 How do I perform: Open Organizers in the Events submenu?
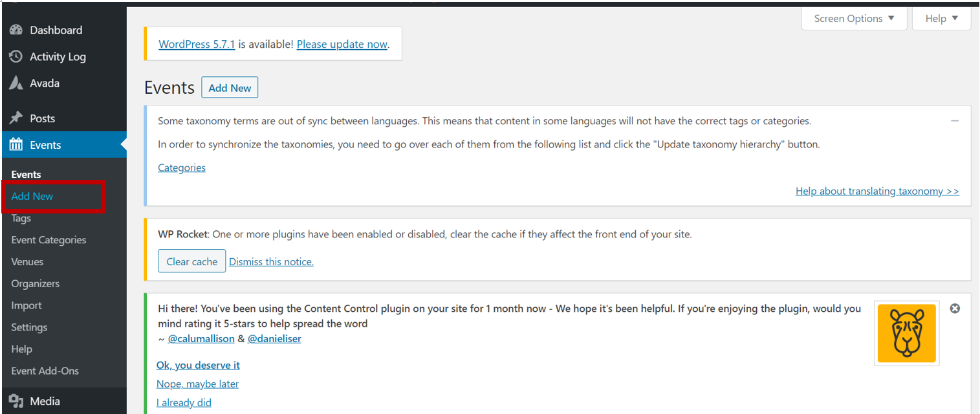[35, 284]
